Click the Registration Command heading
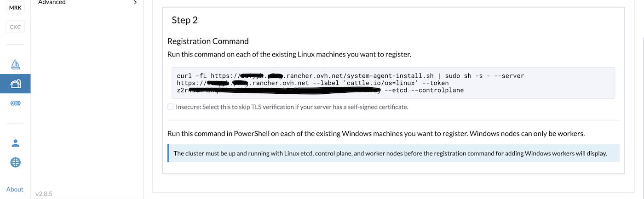The image size is (644, 199). tap(208, 41)
